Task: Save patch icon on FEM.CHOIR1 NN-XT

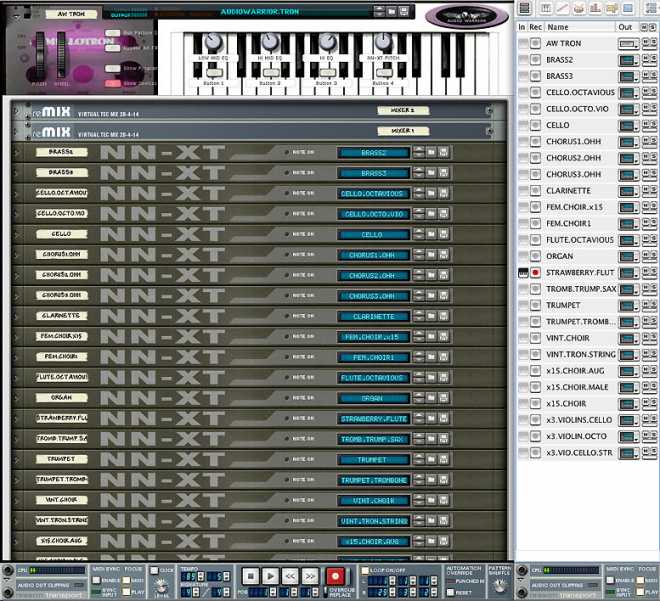Action: tap(443, 357)
